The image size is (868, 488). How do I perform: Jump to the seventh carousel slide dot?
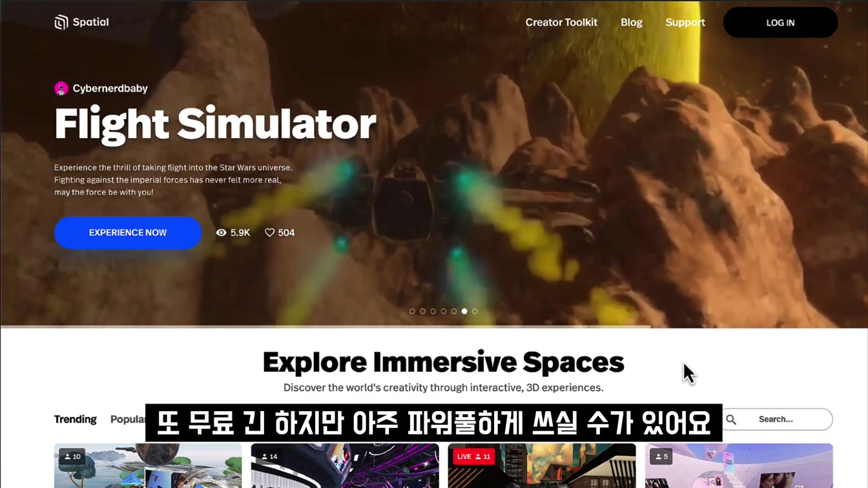pyautogui.click(x=475, y=311)
